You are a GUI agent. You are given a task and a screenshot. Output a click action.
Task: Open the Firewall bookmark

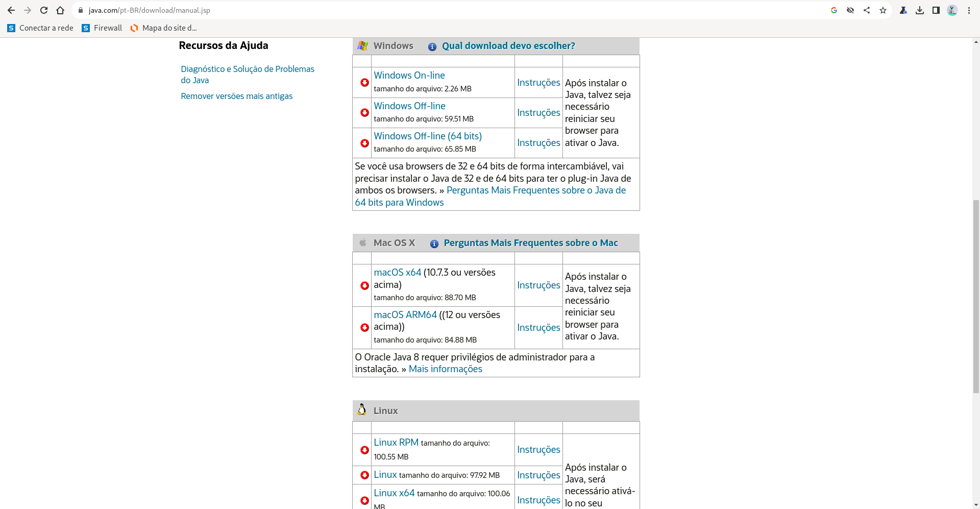click(102, 28)
